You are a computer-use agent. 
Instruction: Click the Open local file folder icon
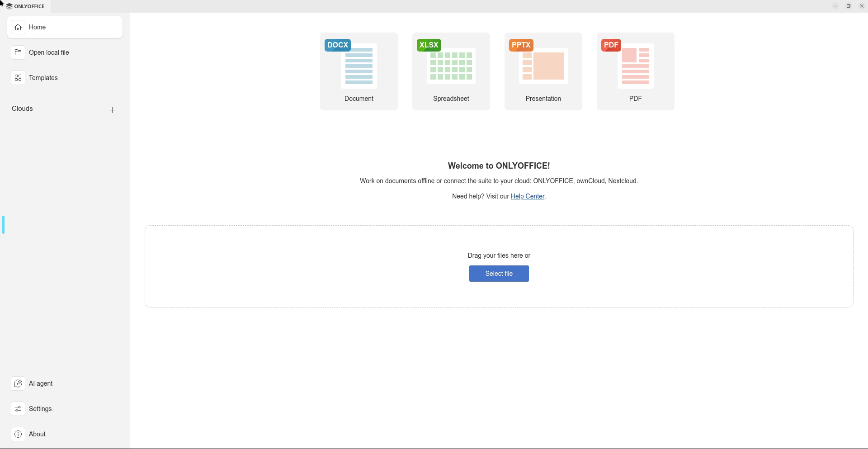point(18,52)
